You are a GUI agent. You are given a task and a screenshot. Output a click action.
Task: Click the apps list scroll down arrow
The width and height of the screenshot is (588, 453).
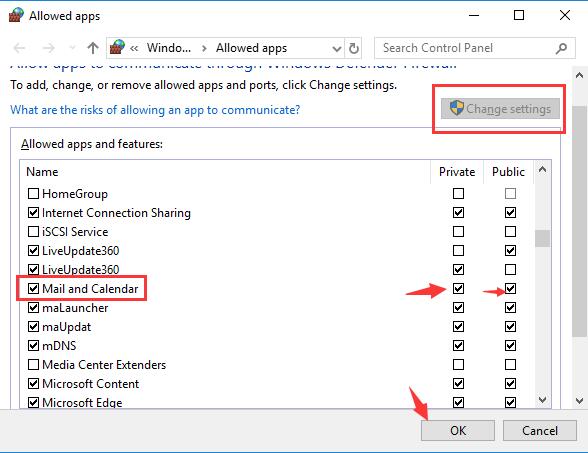(x=542, y=400)
